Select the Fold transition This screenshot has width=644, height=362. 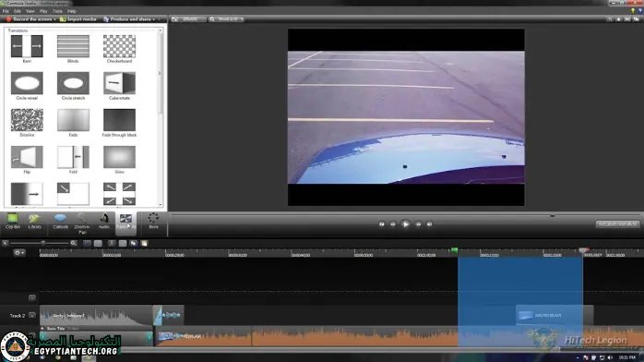73,157
